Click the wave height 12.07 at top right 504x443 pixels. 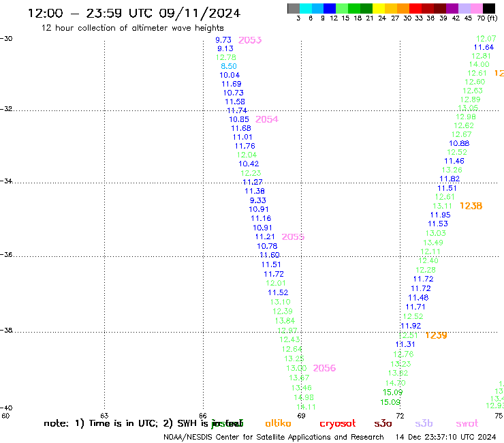click(486, 39)
